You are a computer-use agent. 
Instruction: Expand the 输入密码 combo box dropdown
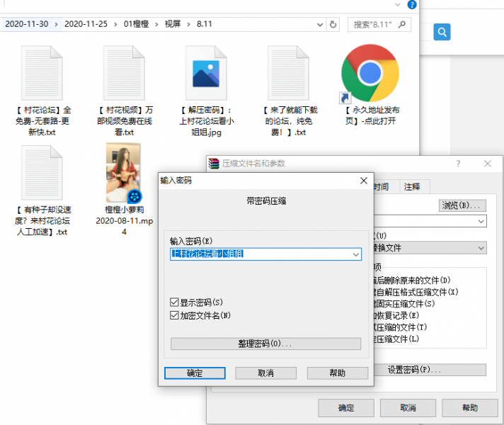click(356, 254)
